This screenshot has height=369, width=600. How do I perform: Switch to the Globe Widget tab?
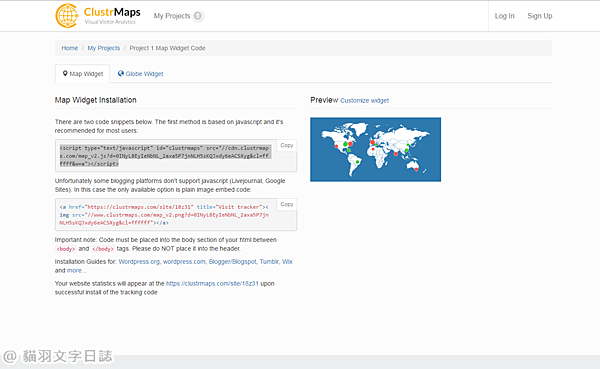pos(140,73)
